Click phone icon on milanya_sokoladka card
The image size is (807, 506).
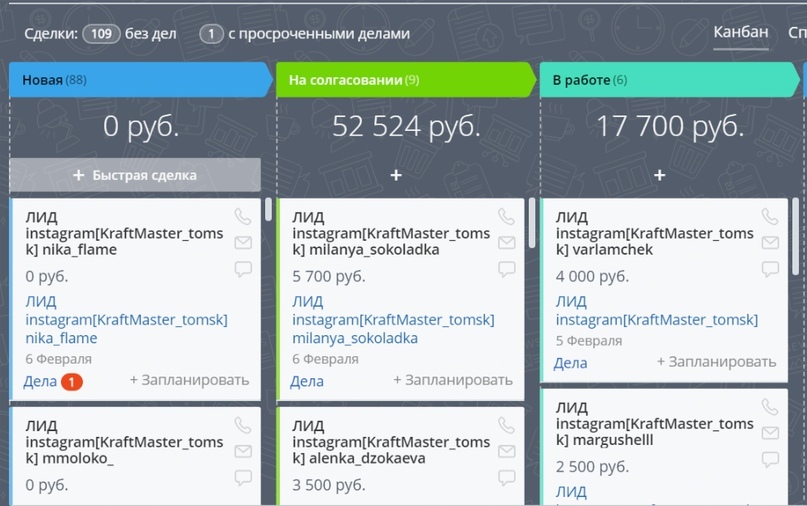pos(506,216)
